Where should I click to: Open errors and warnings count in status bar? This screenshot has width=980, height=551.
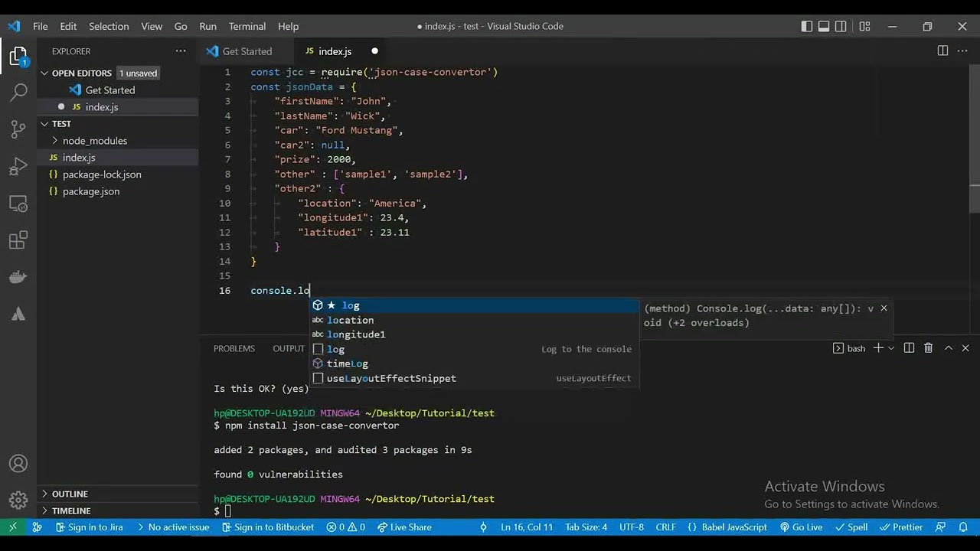point(346,527)
